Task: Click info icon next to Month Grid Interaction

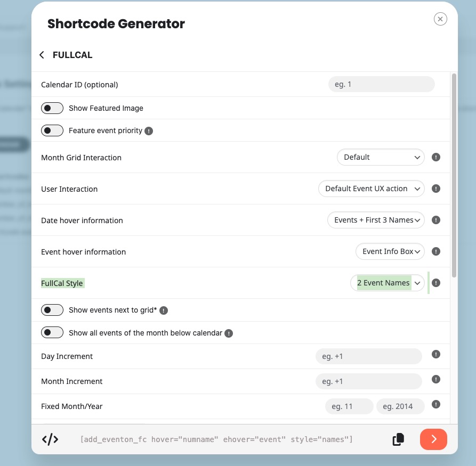Action: (435, 157)
